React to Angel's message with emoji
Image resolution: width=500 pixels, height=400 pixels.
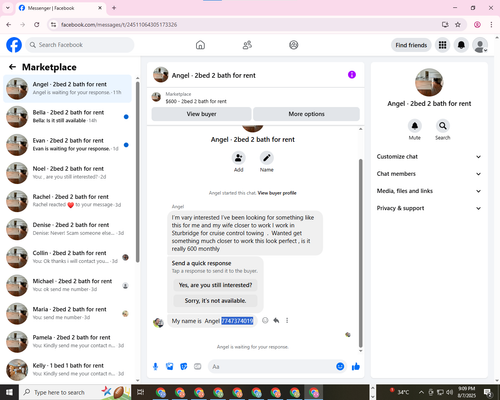pyautogui.click(x=265, y=320)
